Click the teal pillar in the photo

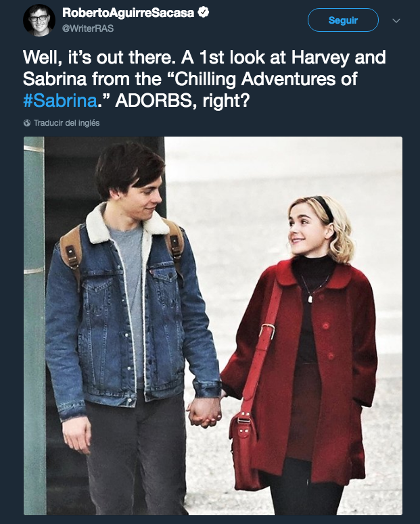[34, 326]
